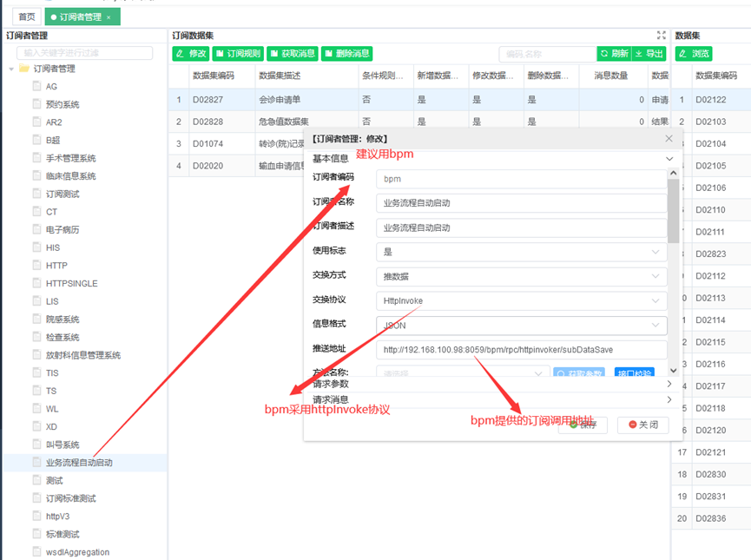The width and height of the screenshot is (751, 560).
Task: Click the file icon beside CT
Action: (36, 211)
